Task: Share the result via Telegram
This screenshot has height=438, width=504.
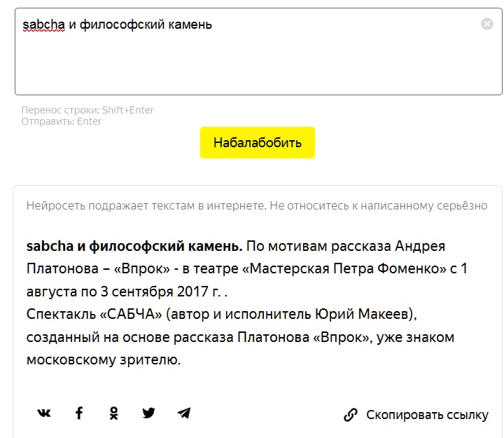Action: (184, 413)
